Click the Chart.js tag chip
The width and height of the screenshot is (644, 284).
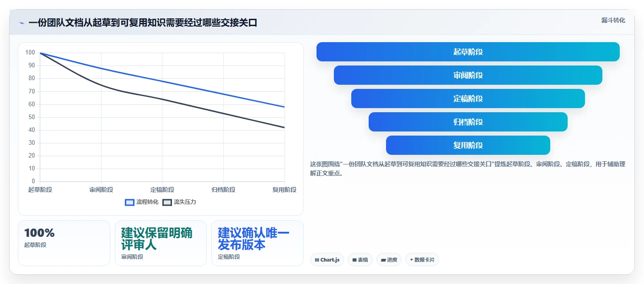point(327,260)
